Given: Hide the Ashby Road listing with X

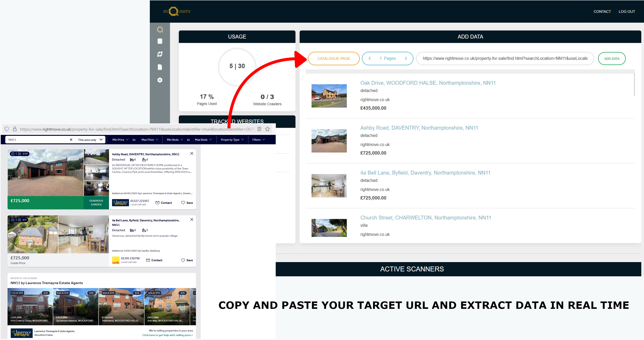Looking at the screenshot, I should [191, 154].
